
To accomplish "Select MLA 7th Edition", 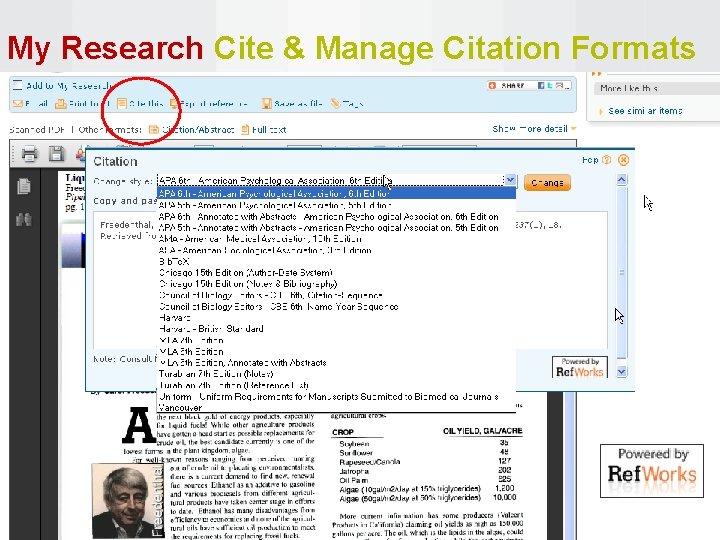I will pos(336,340).
